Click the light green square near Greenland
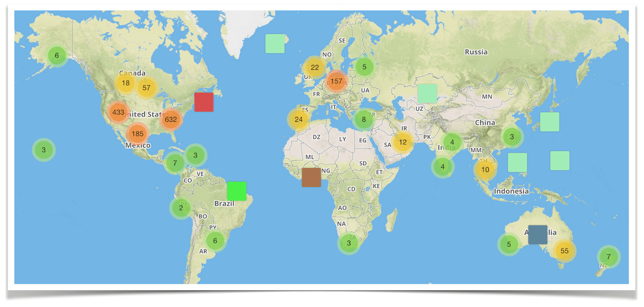This screenshot has height=307, width=644. point(275,43)
